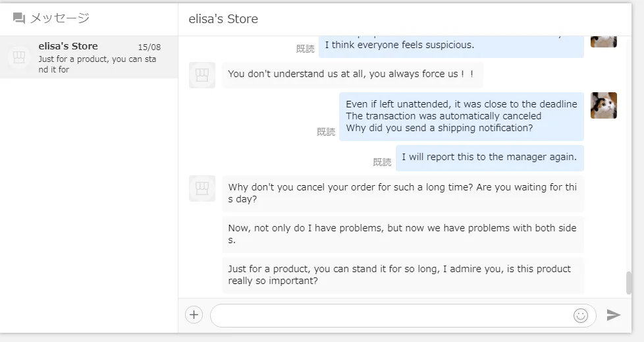Click the "Even if left unattended" message bubble
The height and width of the screenshot is (342, 644).
pos(461,116)
